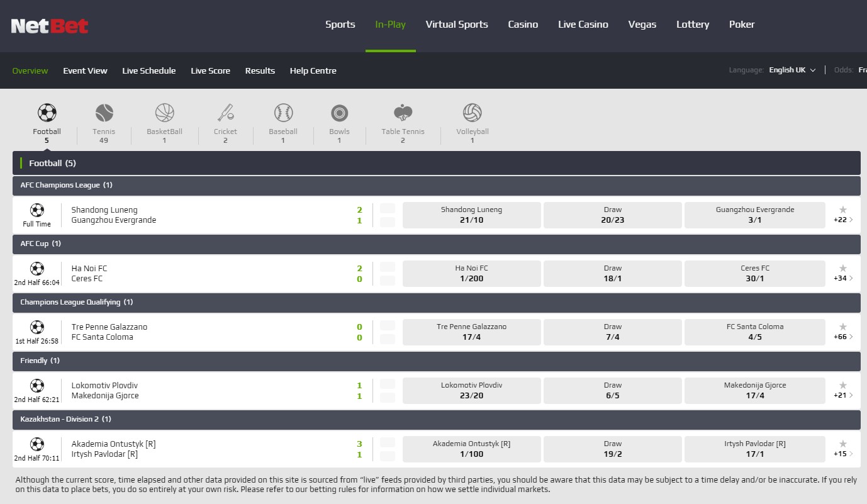The height and width of the screenshot is (504, 867).
Task: Select the Volleyball sport icon
Action: (x=473, y=113)
